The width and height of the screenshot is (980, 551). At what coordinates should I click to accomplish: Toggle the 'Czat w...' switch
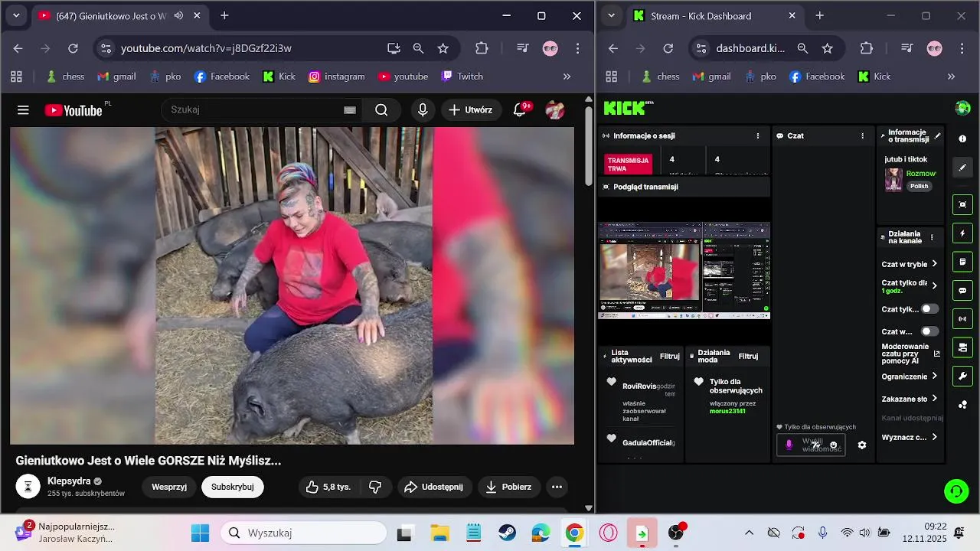929,331
